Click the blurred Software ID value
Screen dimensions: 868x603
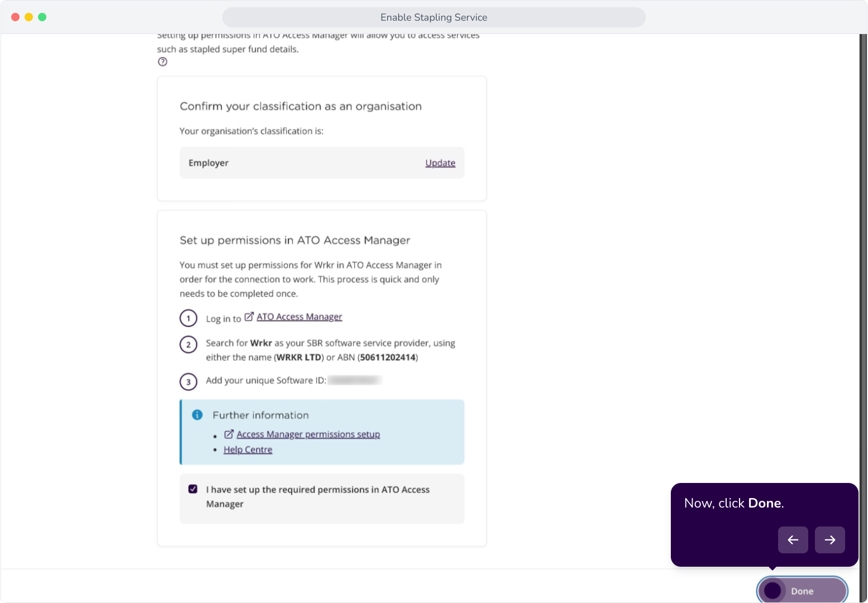click(x=354, y=380)
